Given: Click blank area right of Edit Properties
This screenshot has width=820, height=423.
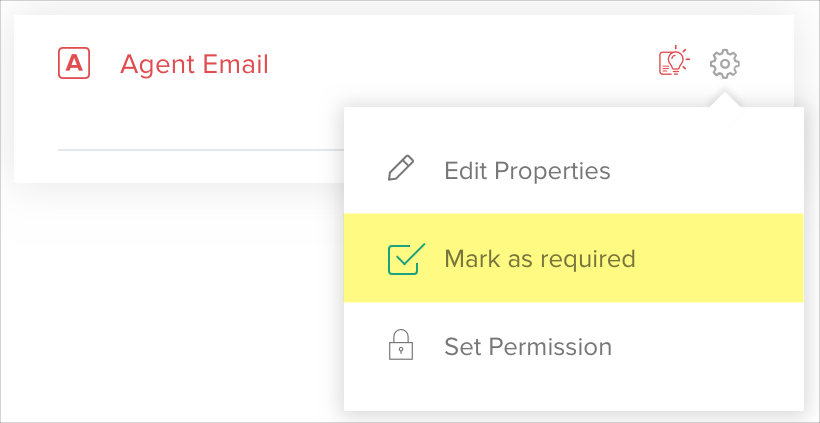Looking at the screenshot, I should tap(710, 170).
